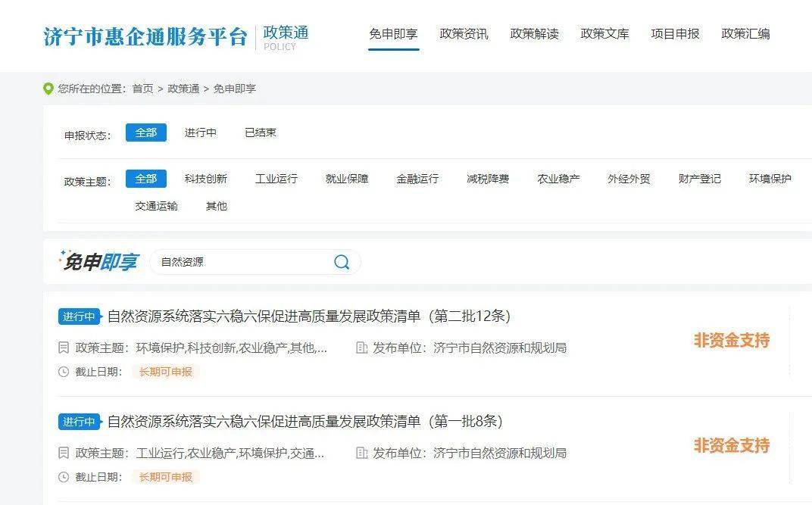This screenshot has height=505, width=812.
Task: Click the clock icon beside first 截止日期
Action: 64,372
